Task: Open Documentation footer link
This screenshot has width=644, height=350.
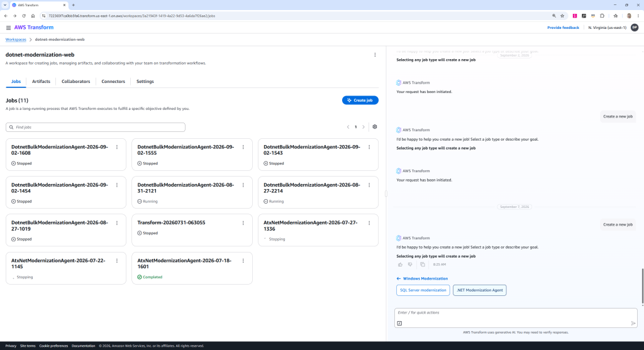Action: (x=84, y=346)
